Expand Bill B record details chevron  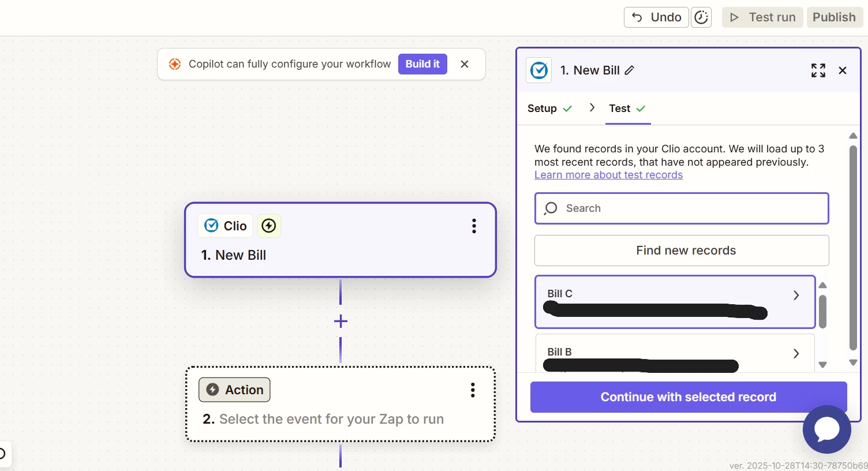click(x=796, y=353)
